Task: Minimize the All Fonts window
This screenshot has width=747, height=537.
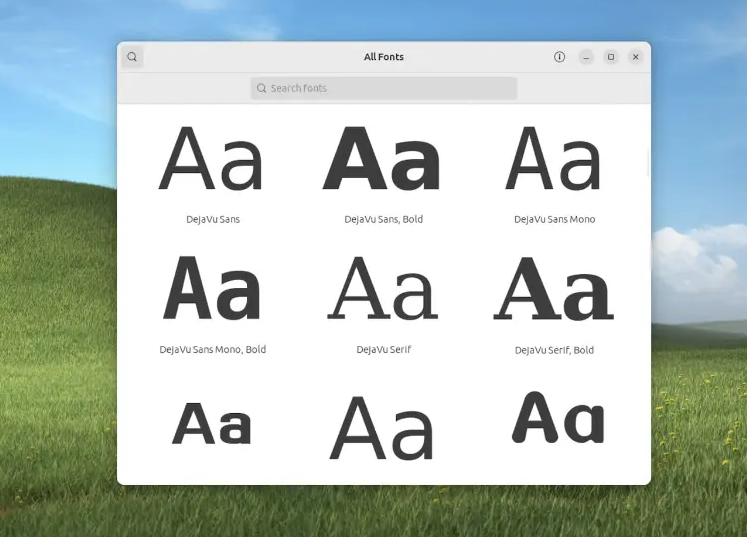Action: tap(586, 57)
